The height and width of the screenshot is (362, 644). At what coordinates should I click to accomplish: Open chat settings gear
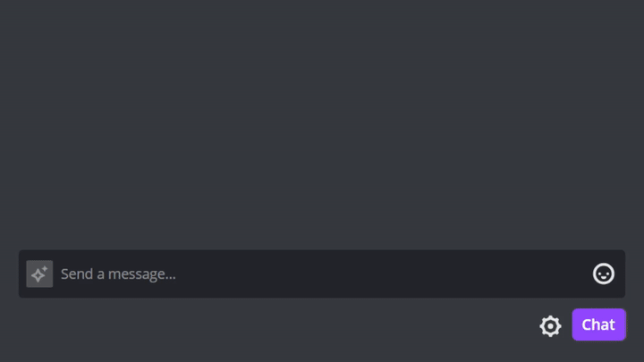(550, 326)
